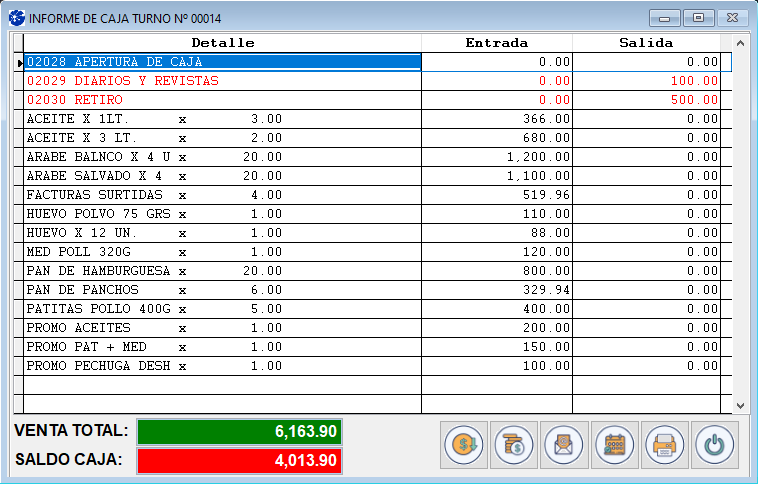Click the power icon to exit

coord(713,444)
